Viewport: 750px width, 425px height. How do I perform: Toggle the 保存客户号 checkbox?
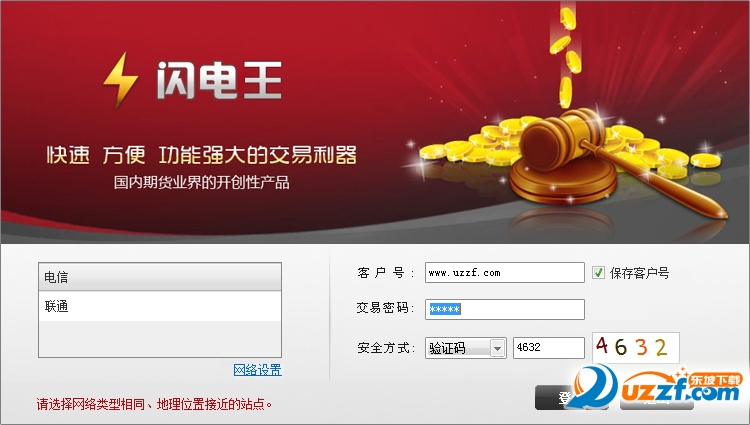[x=598, y=272]
